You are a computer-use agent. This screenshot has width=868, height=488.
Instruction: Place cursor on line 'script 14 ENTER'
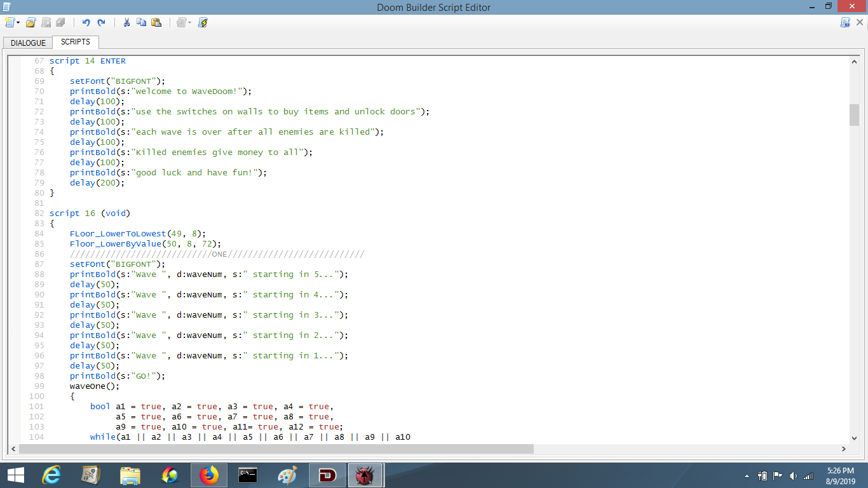click(88, 61)
